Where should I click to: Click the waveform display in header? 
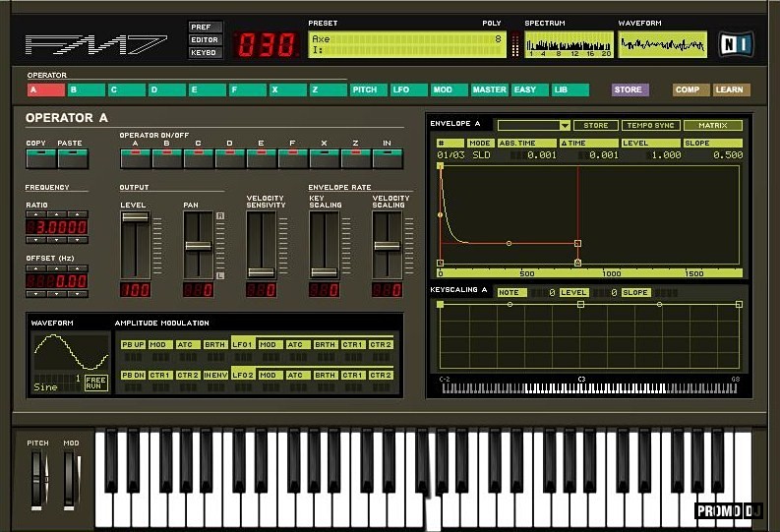(662, 44)
